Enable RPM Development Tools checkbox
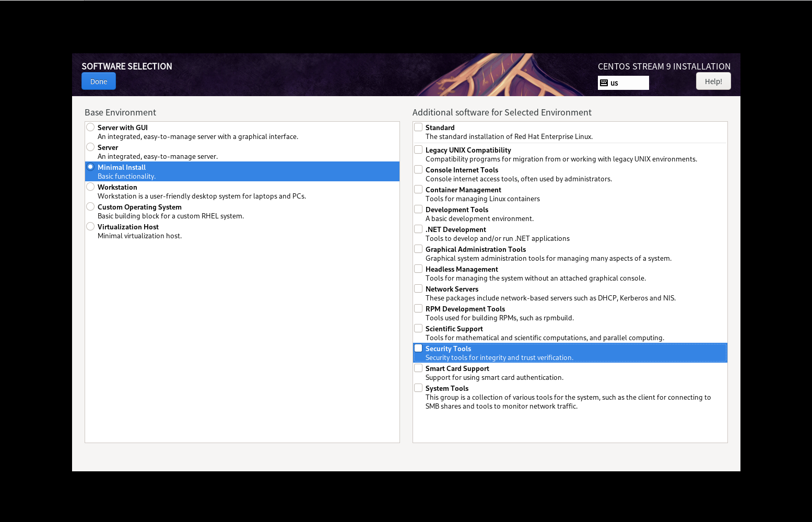The height and width of the screenshot is (522, 812). point(418,308)
